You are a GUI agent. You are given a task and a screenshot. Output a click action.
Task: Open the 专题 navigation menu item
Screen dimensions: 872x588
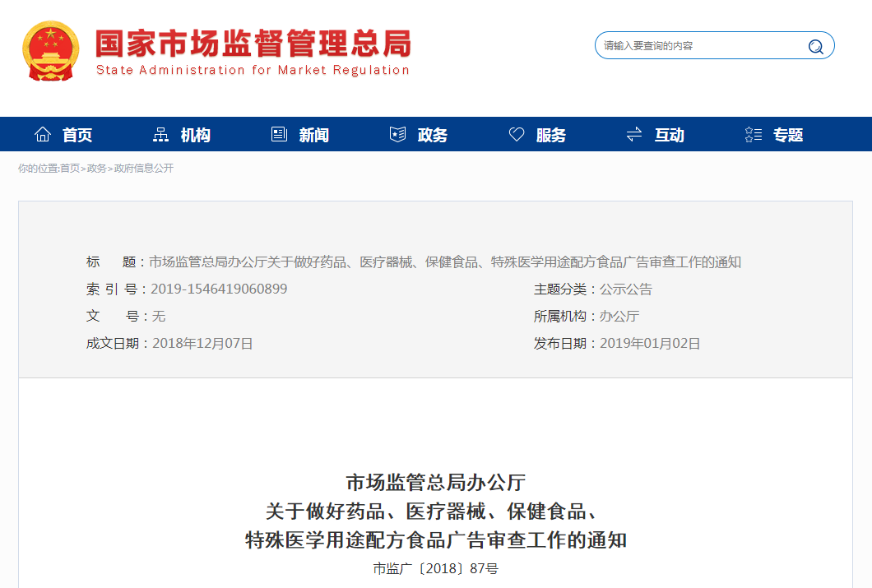787,135
